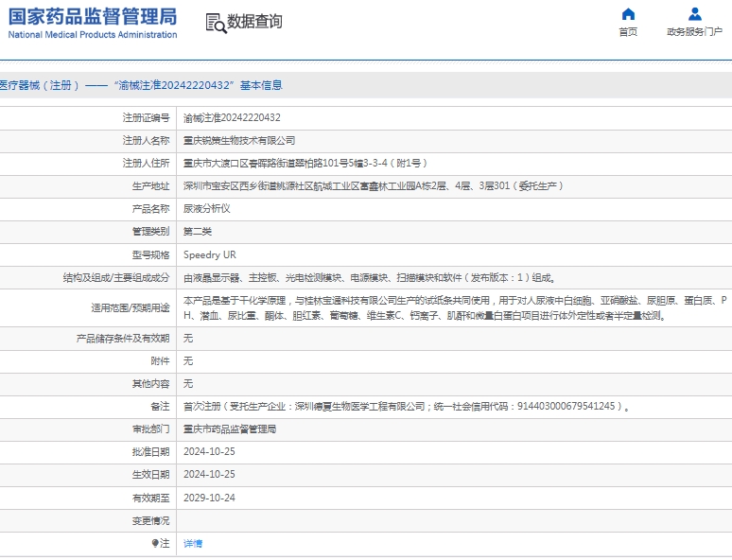Click 无 in storage conditions row
The image size is (732, 560).
[188, 338]
